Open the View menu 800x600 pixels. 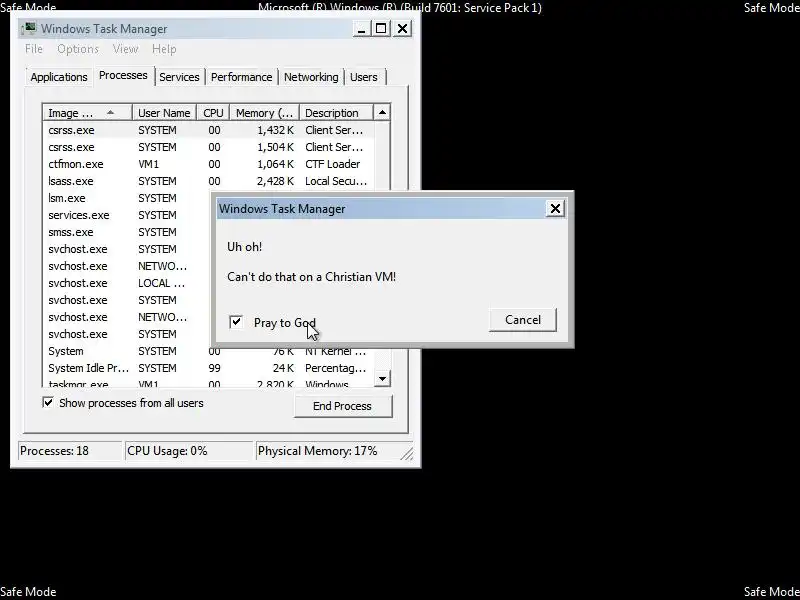point(125,49)
